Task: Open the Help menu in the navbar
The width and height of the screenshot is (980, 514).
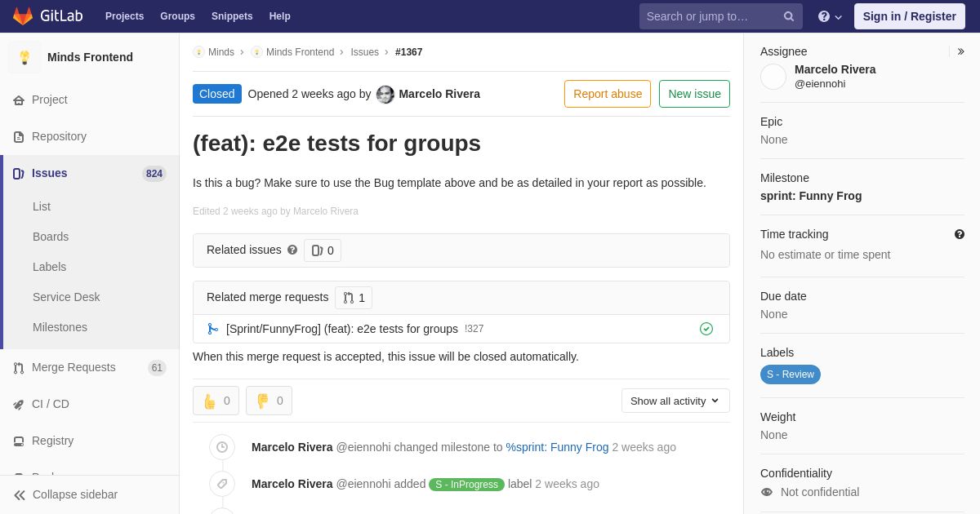Action: coord(280,16)
